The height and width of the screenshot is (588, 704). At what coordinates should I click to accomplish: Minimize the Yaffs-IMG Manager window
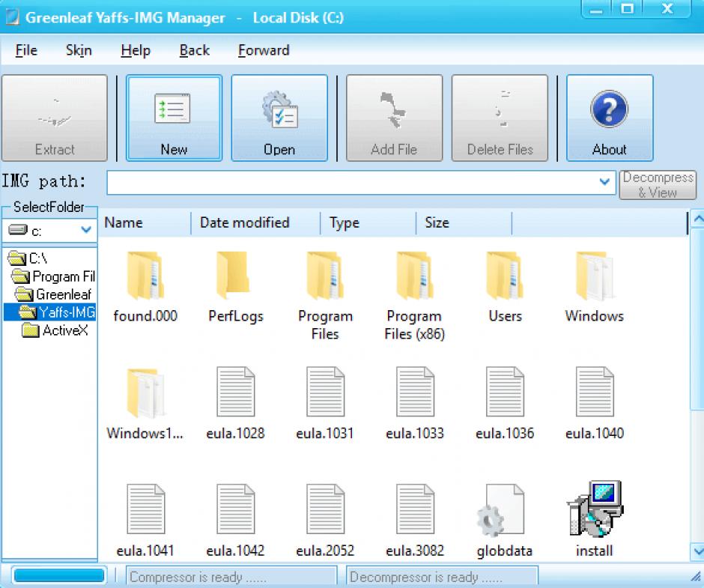pyautogui.click(x=596, y=8)
